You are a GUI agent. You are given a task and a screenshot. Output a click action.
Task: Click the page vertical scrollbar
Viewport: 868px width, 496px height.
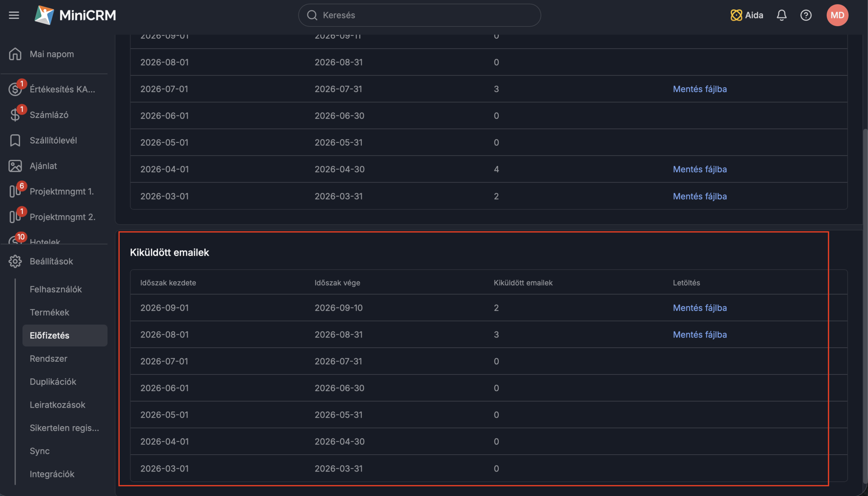[x=865, y=307]
